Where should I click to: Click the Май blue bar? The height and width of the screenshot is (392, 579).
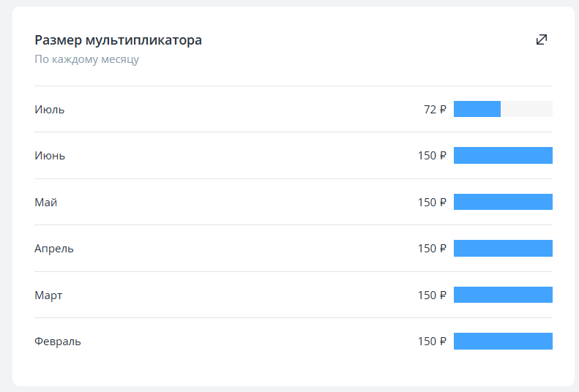[503, 202]
